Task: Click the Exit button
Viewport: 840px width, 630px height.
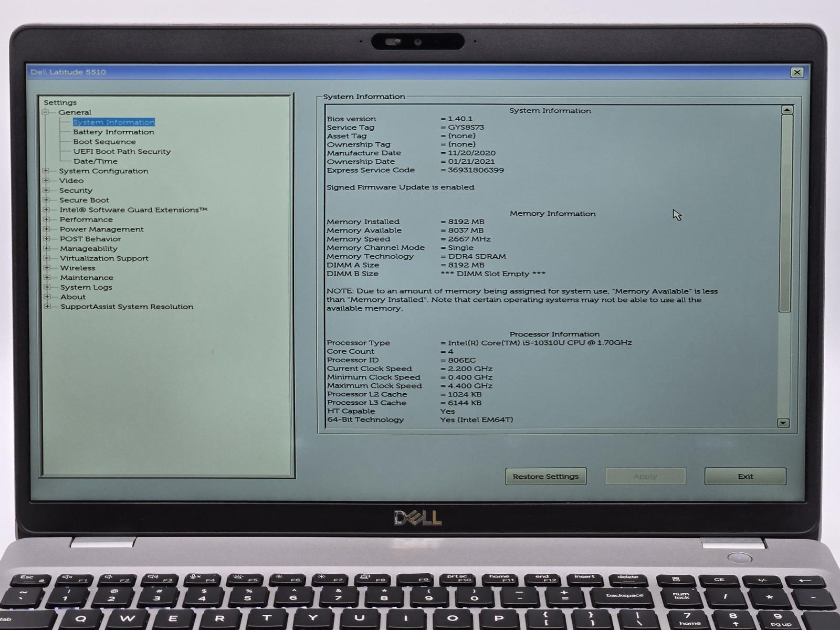Action: pos(745,476)
